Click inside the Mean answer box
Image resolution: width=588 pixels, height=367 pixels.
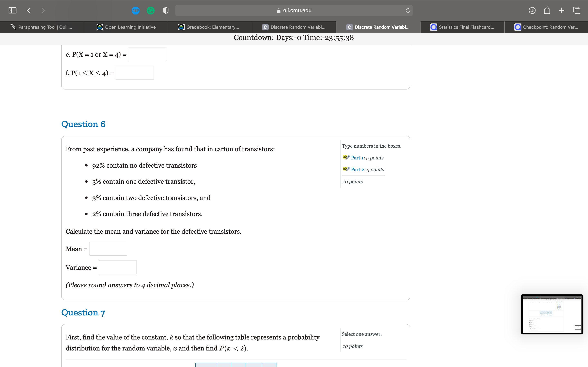pyautogui.click(x=108, y=249)
